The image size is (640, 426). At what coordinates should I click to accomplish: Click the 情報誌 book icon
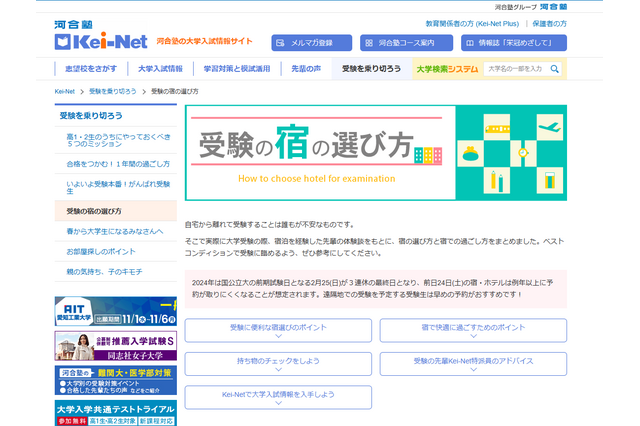point(470,43)
